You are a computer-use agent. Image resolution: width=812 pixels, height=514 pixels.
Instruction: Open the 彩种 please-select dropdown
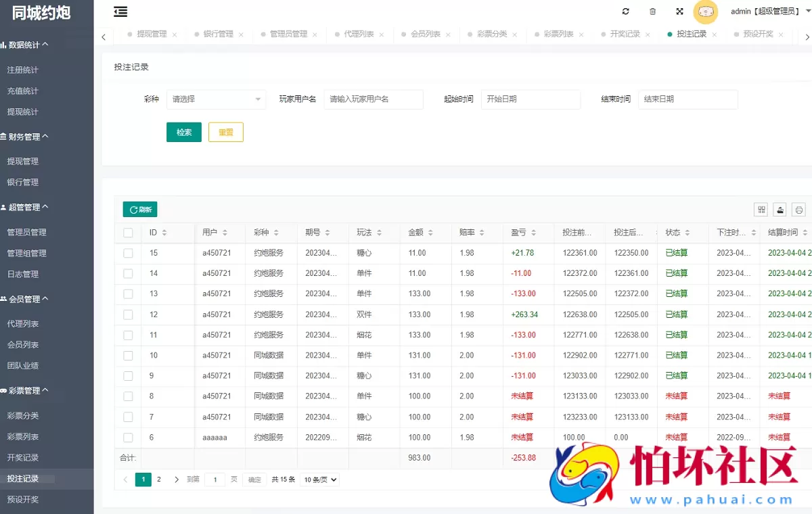tap(216, 99)
